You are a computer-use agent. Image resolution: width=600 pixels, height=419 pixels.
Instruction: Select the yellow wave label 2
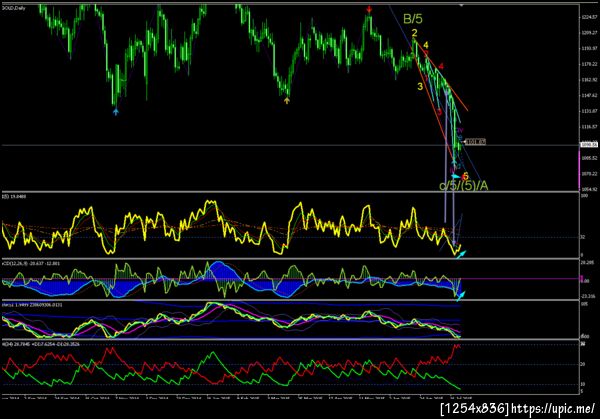[x=414, y=33]
